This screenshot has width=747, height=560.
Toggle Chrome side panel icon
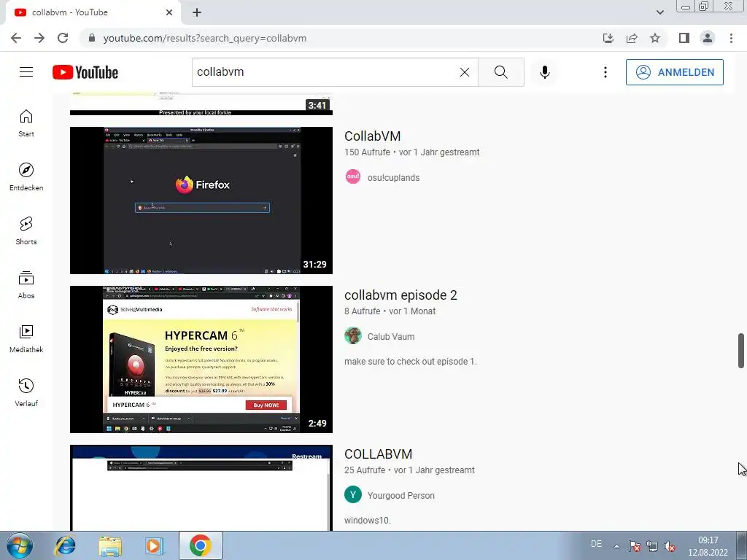coord(684,38)
